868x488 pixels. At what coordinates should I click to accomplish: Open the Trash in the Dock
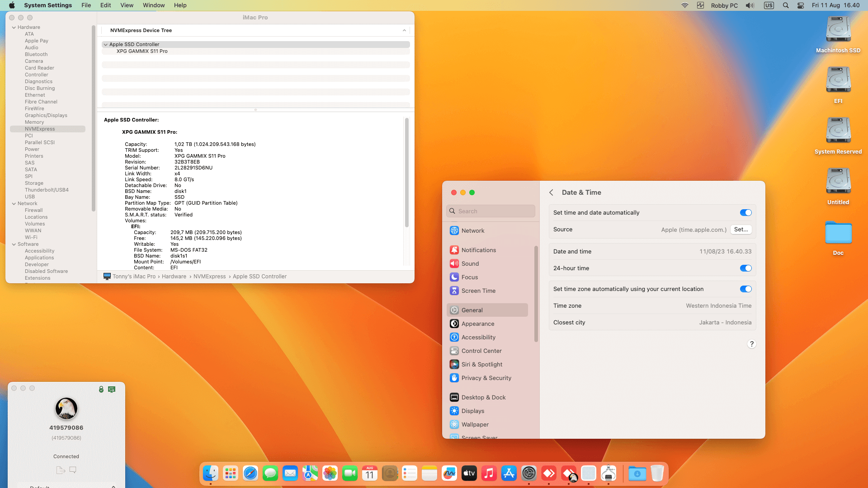tap(657, 473)
